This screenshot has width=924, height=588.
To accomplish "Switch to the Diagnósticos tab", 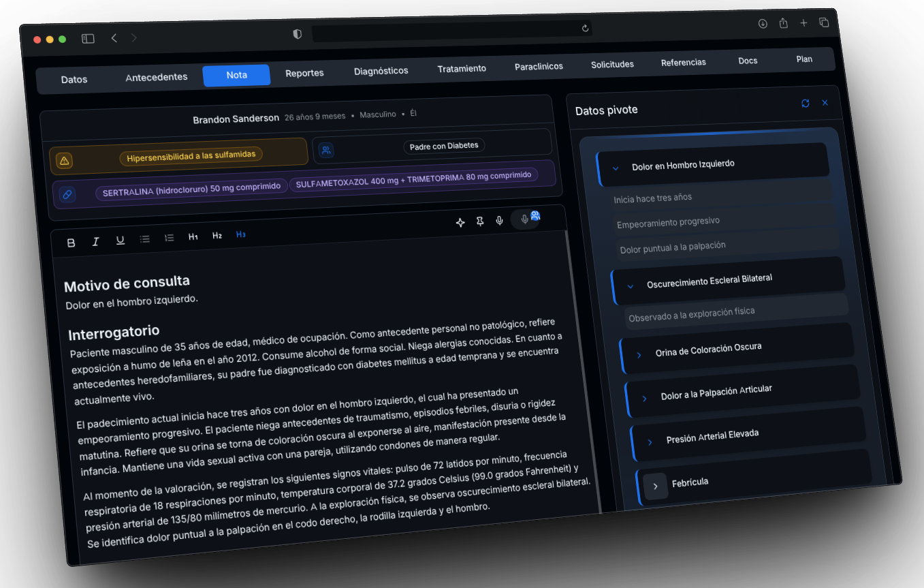I will [381, 70].
